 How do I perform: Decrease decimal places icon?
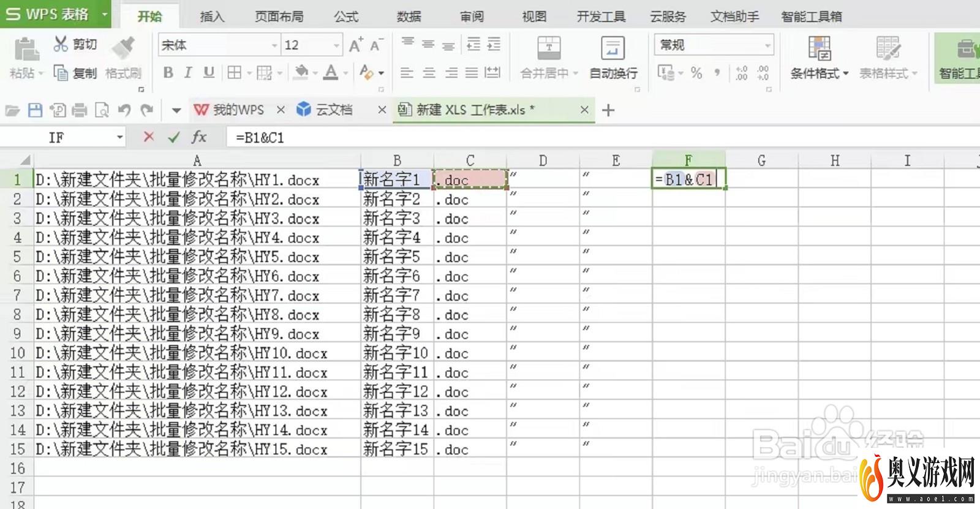(x=763, y=73)
